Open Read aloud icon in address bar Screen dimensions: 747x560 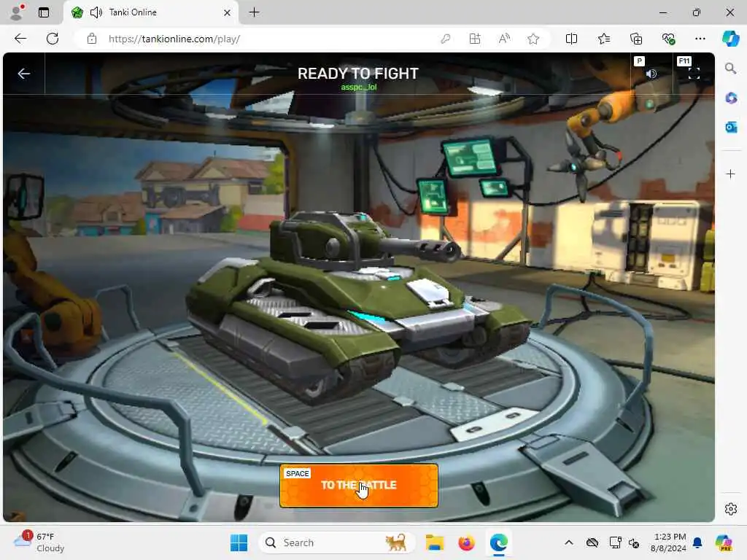point(504,39)
